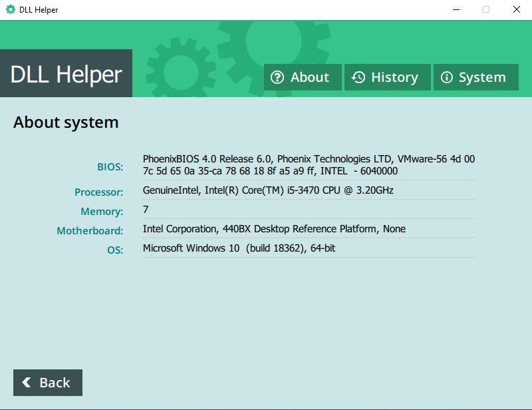Click the disabled maximize window button

pos(486,9)
